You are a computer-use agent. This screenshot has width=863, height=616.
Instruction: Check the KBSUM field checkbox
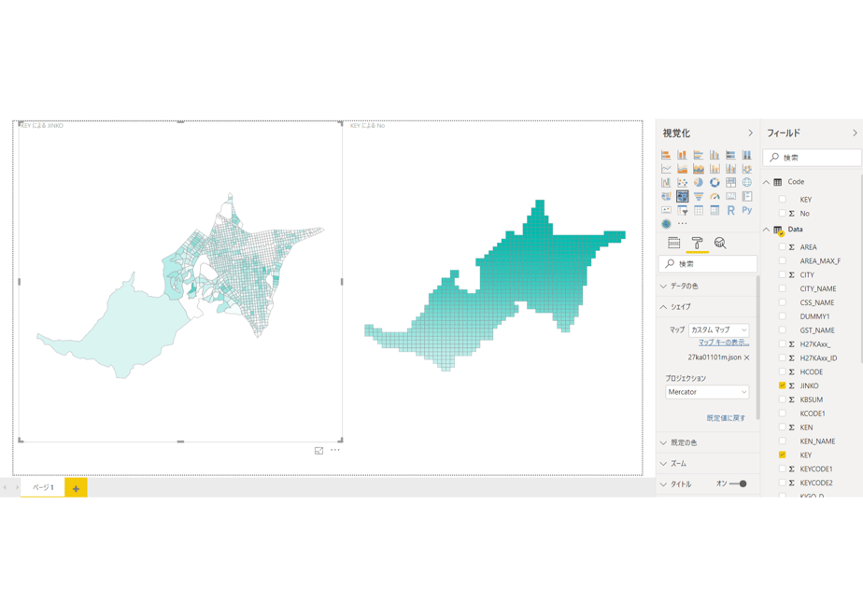click(782, 399)
